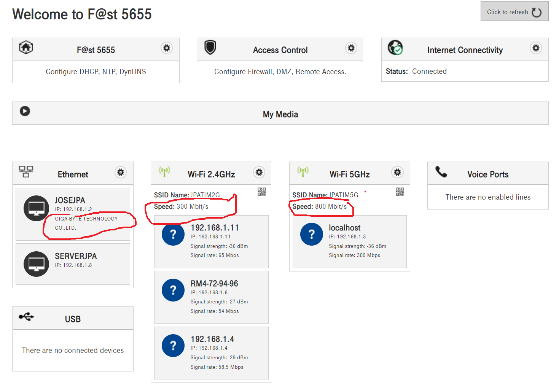Open the Ethernet panel title

pos(73,175)
